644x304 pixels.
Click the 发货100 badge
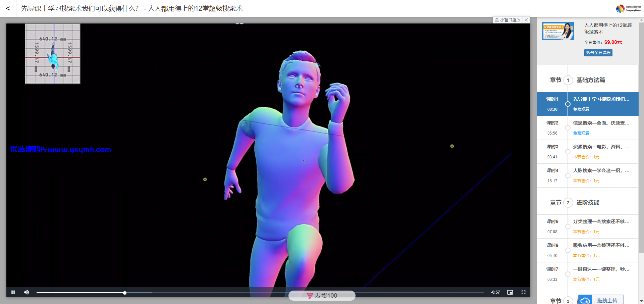pos(322,296)
